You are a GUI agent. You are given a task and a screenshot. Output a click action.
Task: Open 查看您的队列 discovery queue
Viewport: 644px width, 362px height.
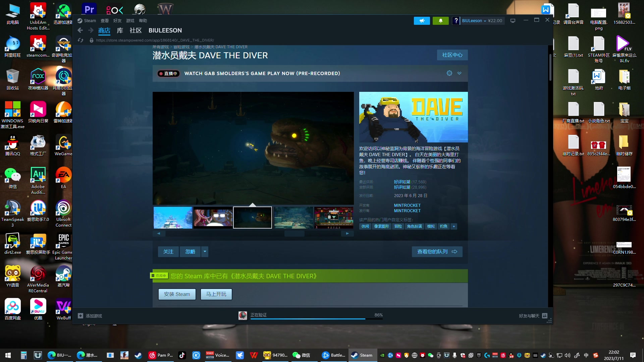point(437,252)
